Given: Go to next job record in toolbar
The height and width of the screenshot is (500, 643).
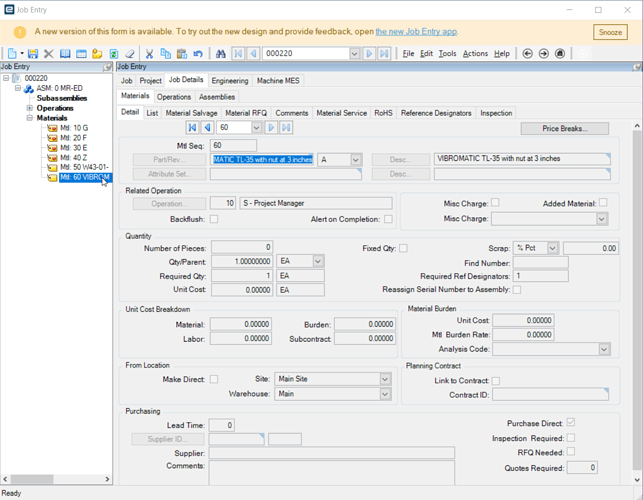Looking at the screenshot, I should pos(369,54).
